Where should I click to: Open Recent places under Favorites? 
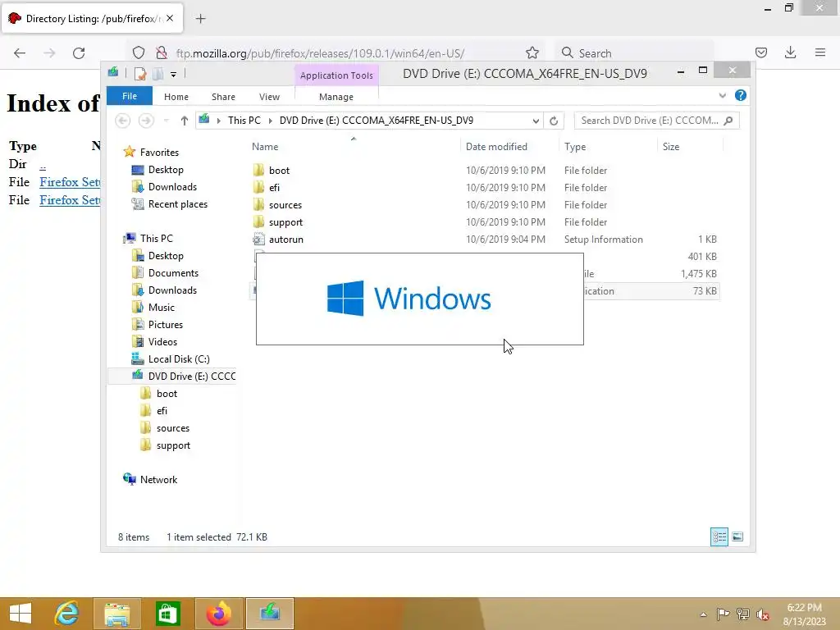(x=177, y=204)
